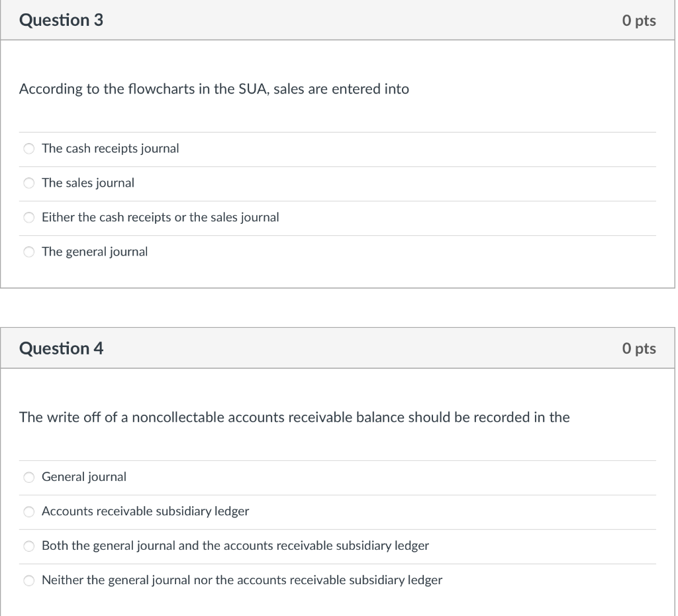
Task: Mark the 'Either the cash receipts or the sales journal' radio
Action: pyautogui.click(x=29, y=217)
